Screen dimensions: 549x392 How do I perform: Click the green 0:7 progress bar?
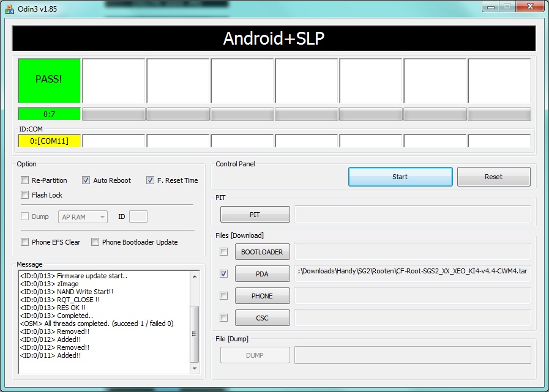click(x=49, y=114)
